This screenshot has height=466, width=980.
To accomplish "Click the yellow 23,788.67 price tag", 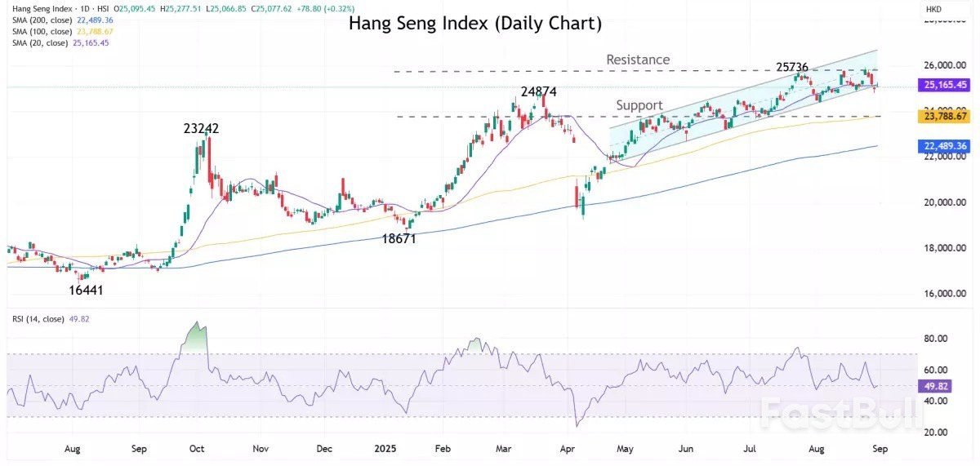I will [945, 117].
